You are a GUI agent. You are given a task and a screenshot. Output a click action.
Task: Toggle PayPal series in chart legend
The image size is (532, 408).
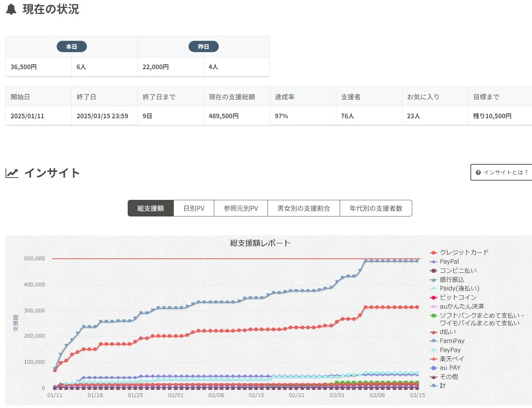[x=449, y=261]
